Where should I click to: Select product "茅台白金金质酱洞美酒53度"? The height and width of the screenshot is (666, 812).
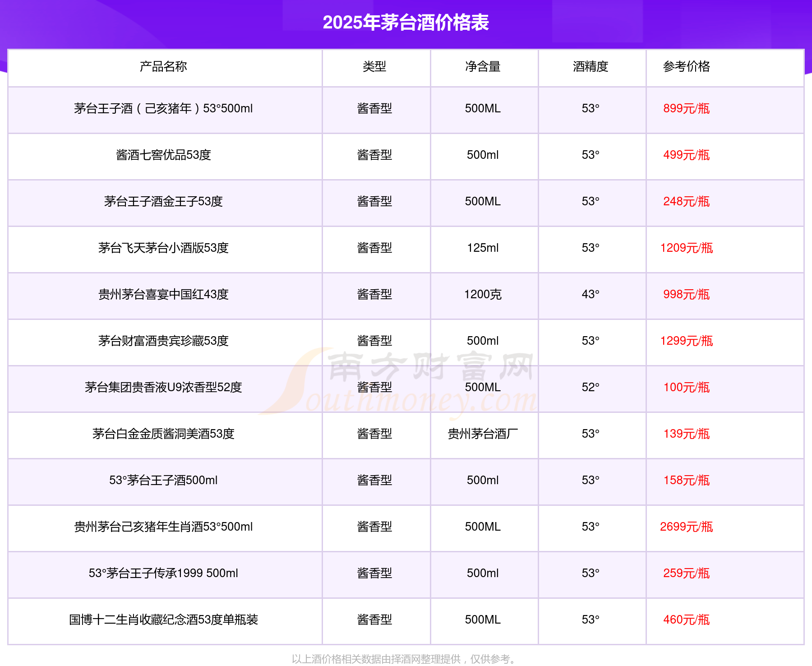point(163,434)
